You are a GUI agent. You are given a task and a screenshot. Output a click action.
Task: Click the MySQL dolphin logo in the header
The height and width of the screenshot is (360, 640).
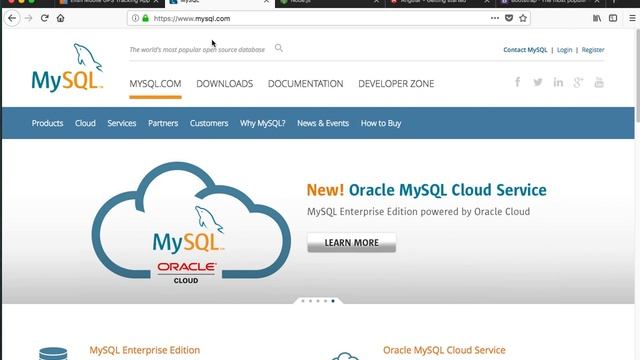(x=67, y=67)
